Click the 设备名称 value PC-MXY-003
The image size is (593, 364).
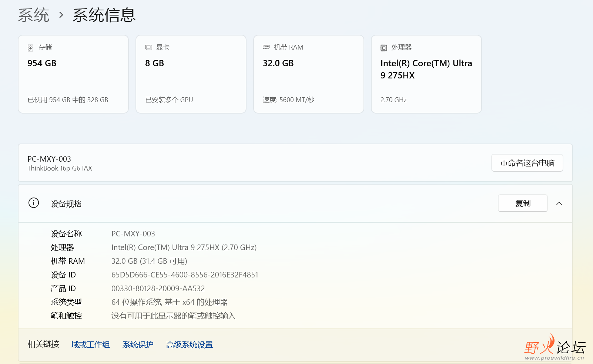(133, 234)
